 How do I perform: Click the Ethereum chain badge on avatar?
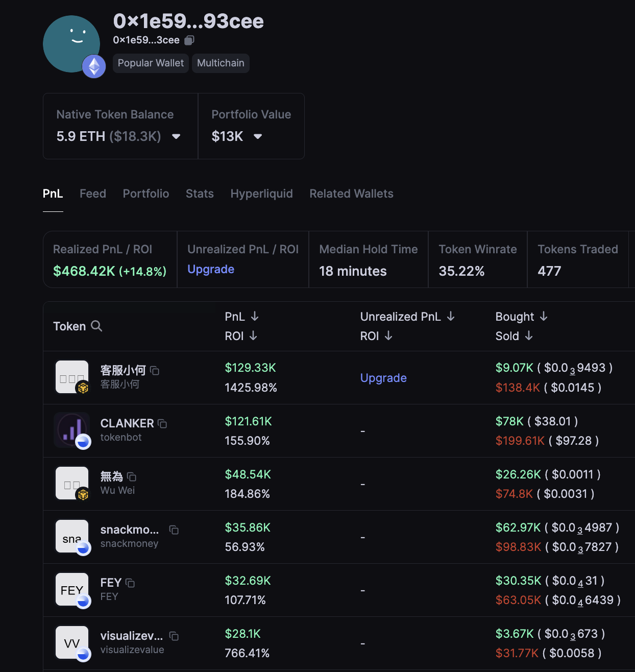tap(94, 66)
